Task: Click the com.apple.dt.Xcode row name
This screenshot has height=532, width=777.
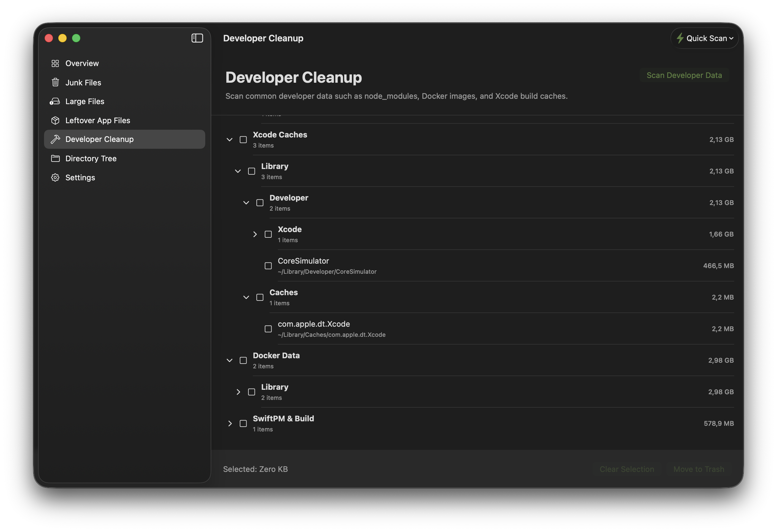Action: (x=314, y=324)
